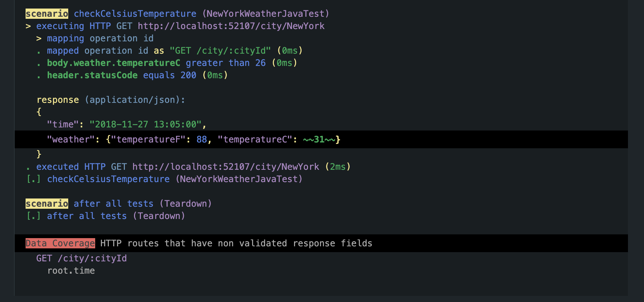
Task: Click 'GET /city/:cityId' under Data Coverage
Action: (82, 258)
